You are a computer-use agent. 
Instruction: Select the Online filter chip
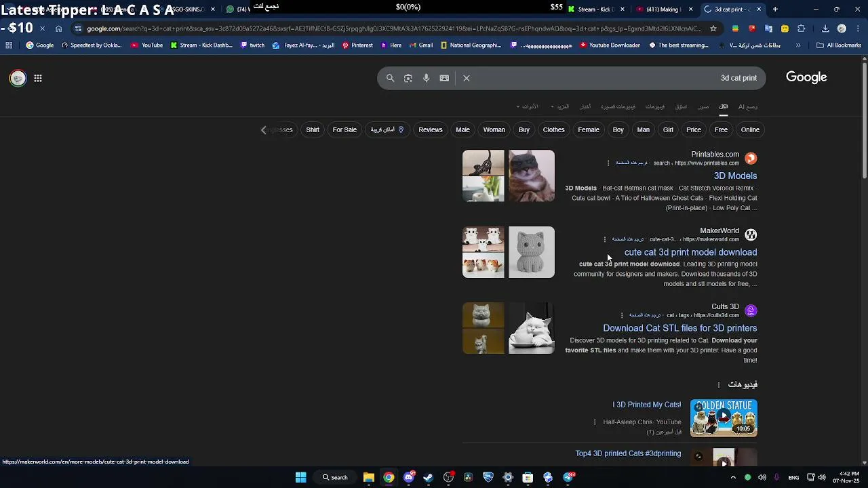750,129
